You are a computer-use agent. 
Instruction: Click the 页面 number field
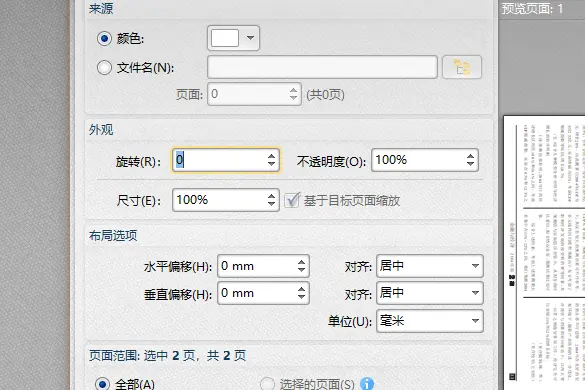(x=254, y=94)
